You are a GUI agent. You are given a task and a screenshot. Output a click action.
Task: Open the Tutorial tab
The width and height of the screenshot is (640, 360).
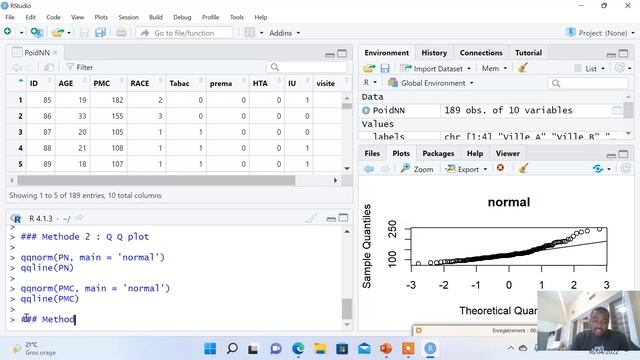pyautogui.click(x=528, y=53)
